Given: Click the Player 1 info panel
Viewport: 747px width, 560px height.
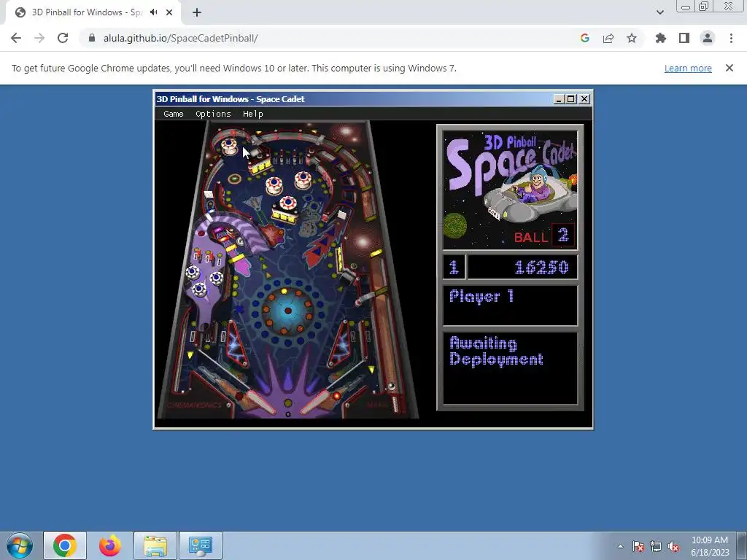Looking at the screenshot, I should click(x=510, y=306).
